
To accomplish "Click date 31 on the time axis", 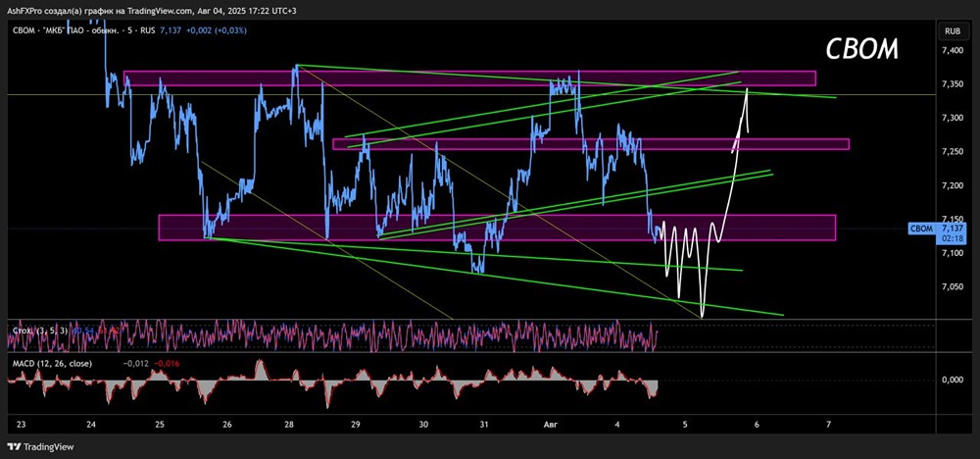I will [x=484, y=425].
